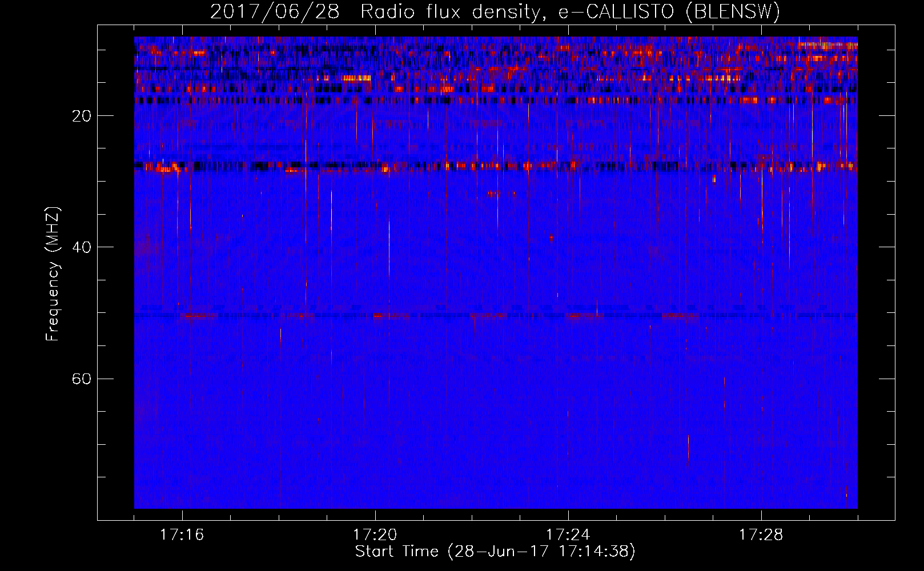The height and width of the screenshot is (571, 924).
Task: Click the 'Frequency (MHZ)' axis label
Action: coord(53,274)
